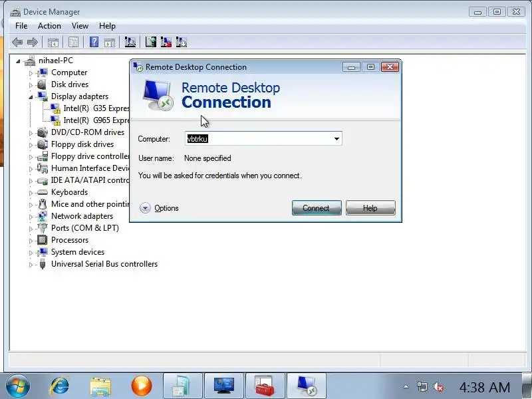Select the nihael-PC root node
The height and width of the screenshot is (399, 532).
click(56, 61)
